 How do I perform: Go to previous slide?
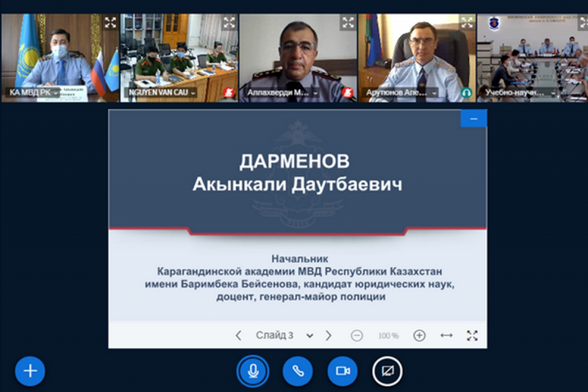(x=238, y=335)
